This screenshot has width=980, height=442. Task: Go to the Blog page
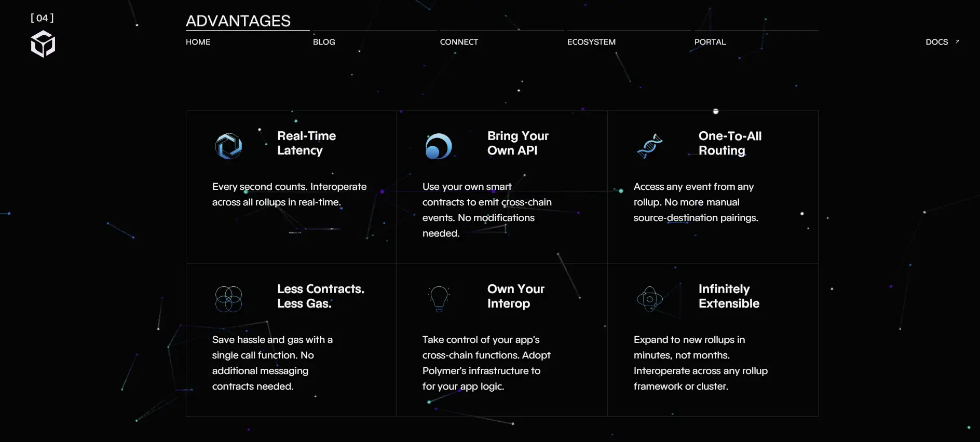324,42
